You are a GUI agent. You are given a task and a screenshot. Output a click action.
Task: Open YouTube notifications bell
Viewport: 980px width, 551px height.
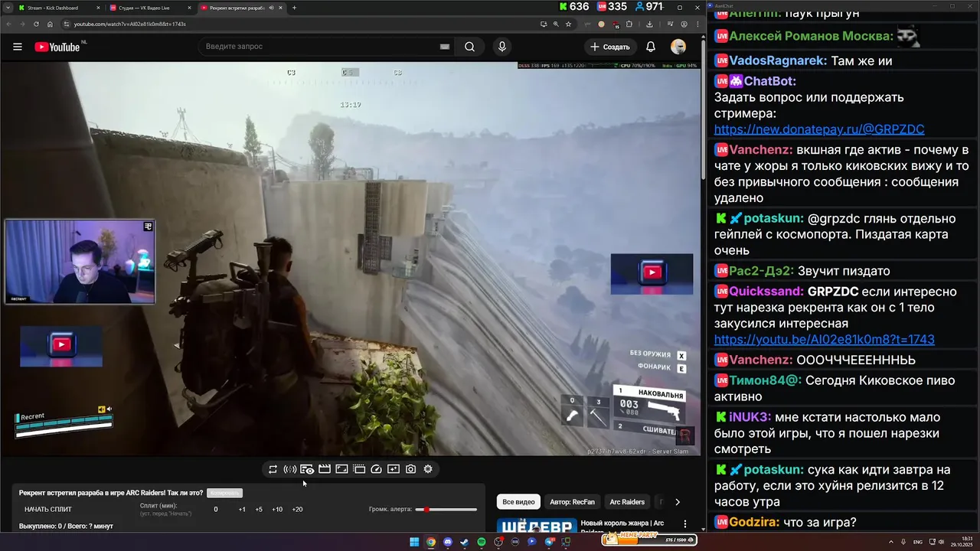pos(650,47)
